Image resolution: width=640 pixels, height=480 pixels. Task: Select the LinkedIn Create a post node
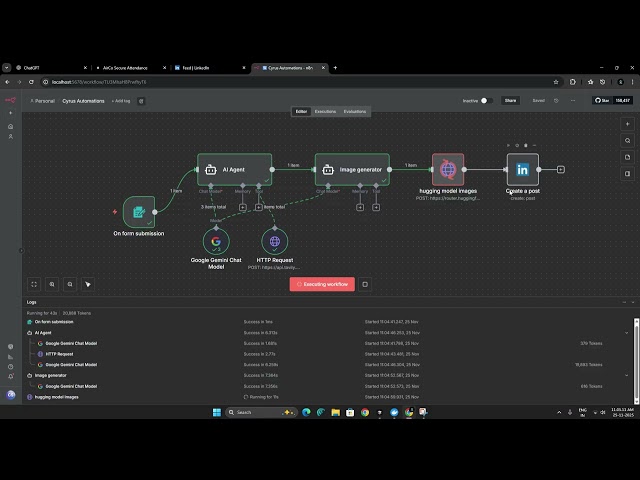pos(522,169)
